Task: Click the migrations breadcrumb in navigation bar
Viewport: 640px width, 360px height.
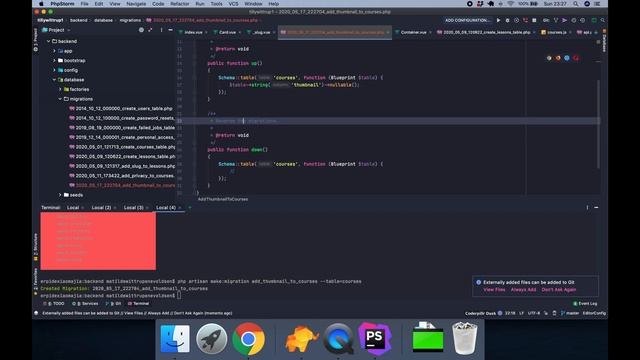Action: [130, 20]
